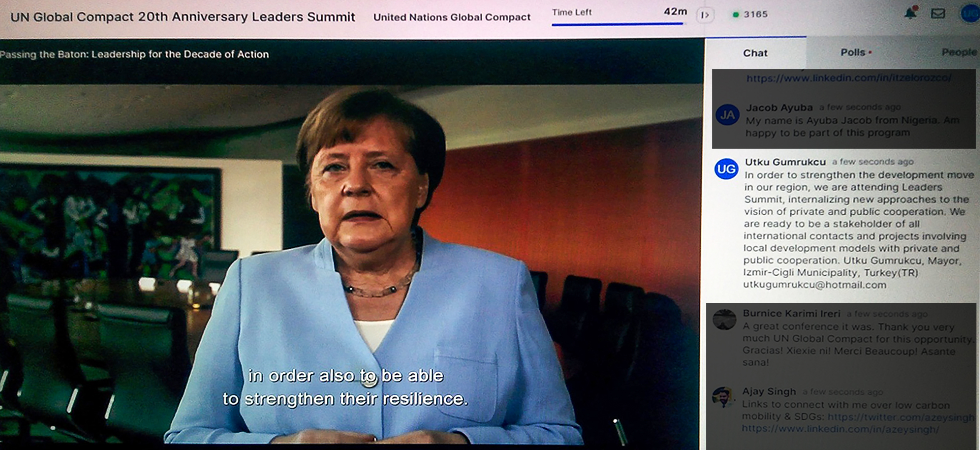Open the notifications bell icon

click(x=910, y=13)
